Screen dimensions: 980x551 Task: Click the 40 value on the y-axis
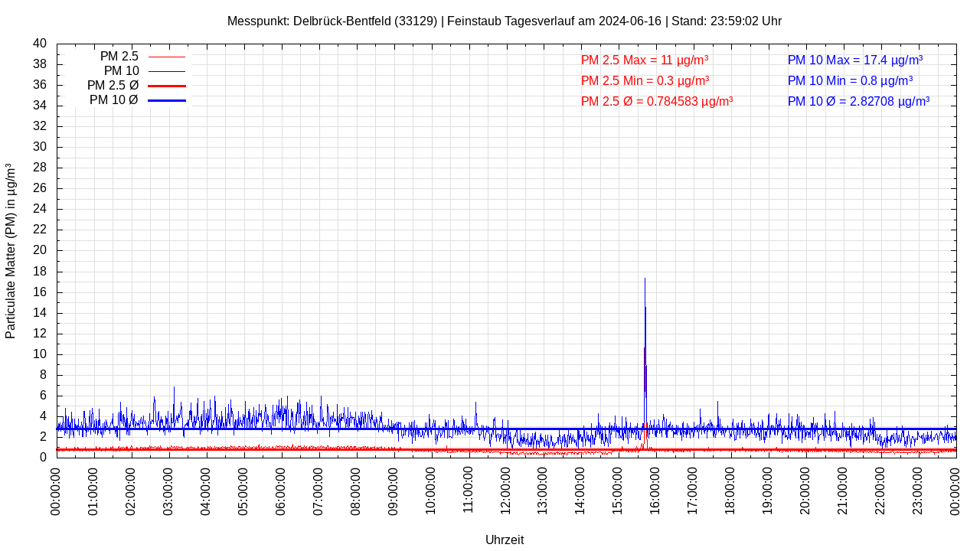tap(40, 44)
